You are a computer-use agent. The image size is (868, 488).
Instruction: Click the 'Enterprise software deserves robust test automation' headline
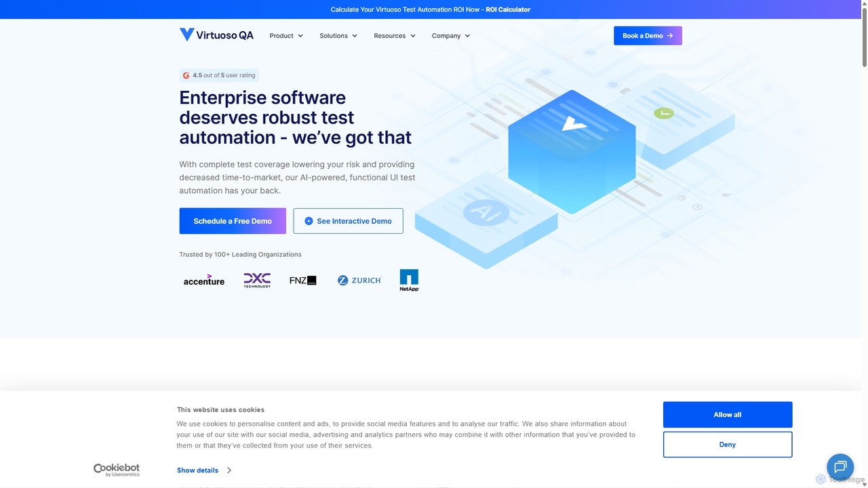pos(295,117)
